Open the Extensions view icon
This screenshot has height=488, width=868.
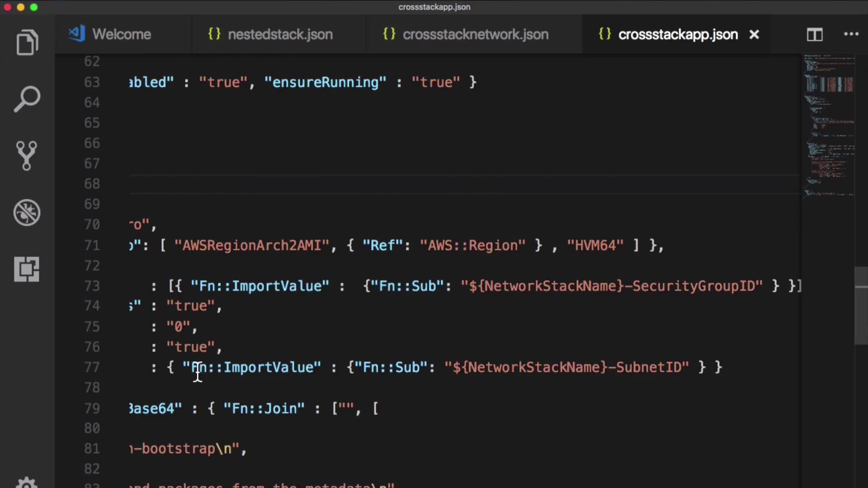[27, 269]
